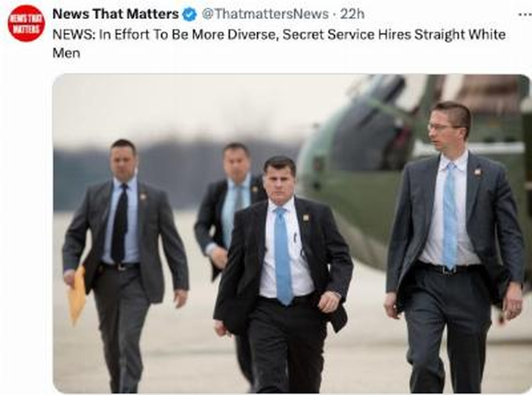
Task: Click the center man's light blue tie
Action: pos(283,256)
